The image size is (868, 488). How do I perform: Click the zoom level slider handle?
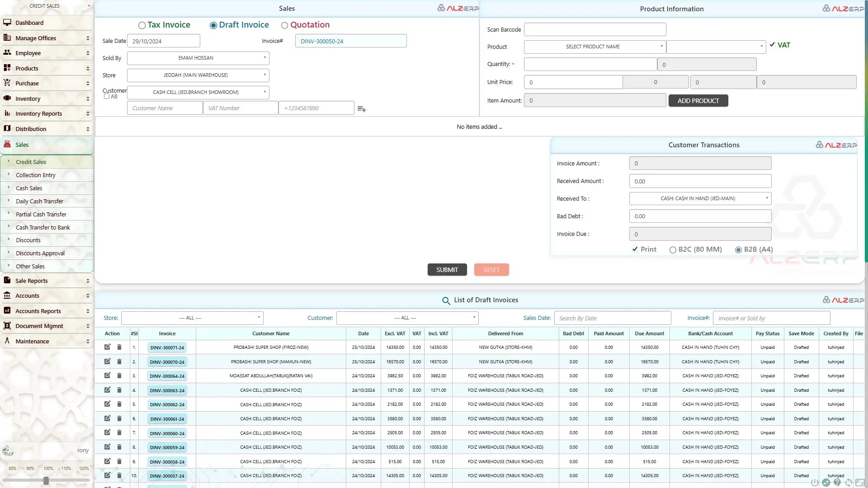(x=46, y=481)
